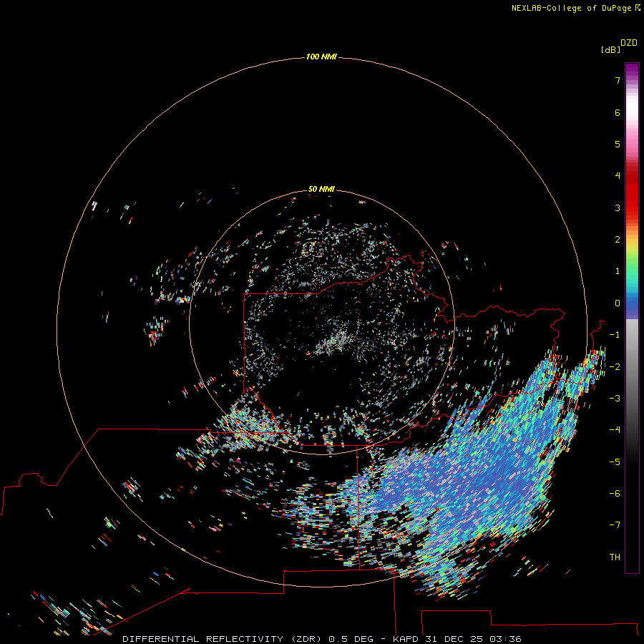This screenshot has width=644, height=644.
Task: Click the TH threshold label on legend
Action: (615, 557)
